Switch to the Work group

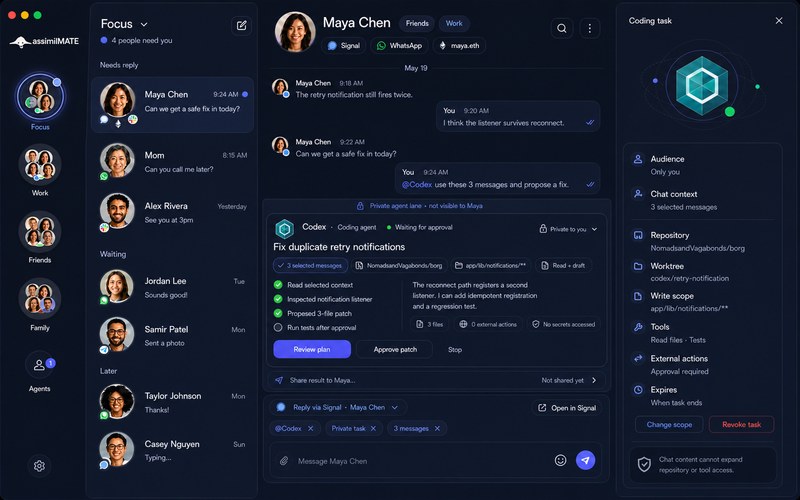[40, 171]
